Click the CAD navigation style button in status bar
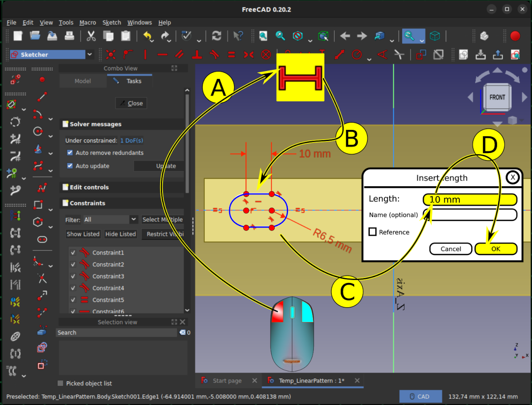The image size is (532, 405). pos(421,397)
